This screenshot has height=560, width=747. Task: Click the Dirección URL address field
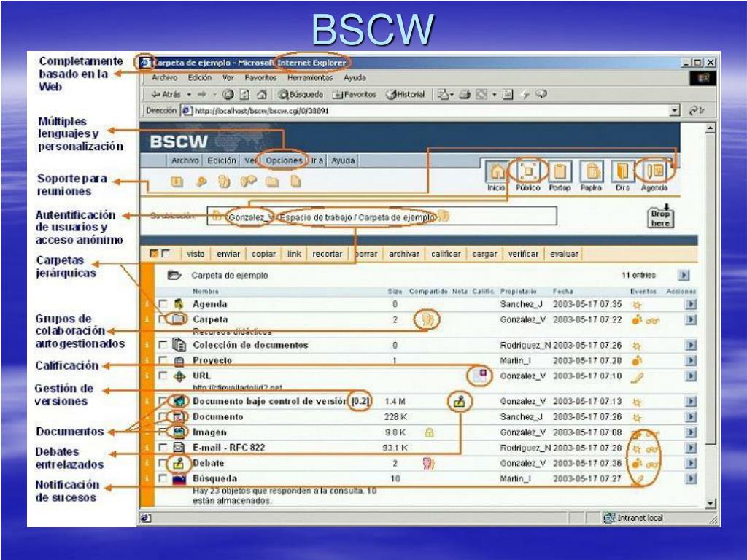pos(430,111)
